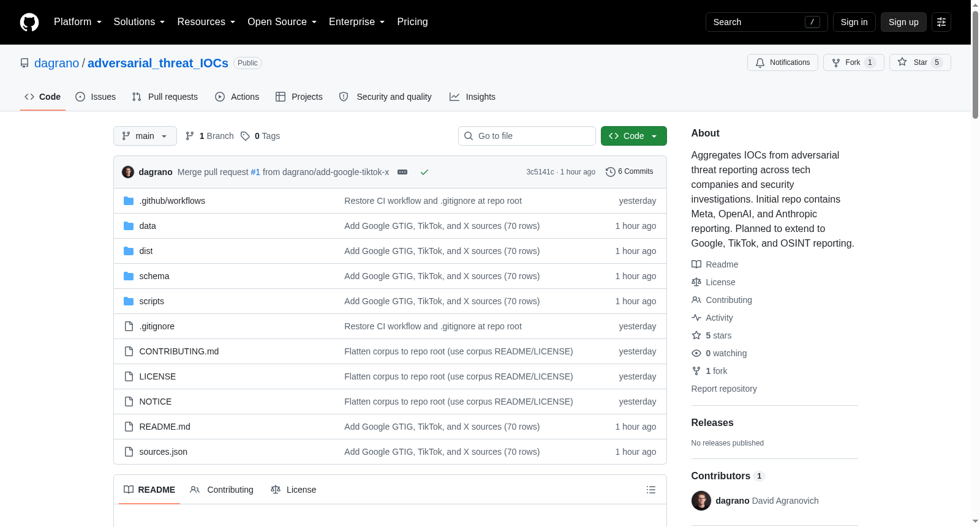Click the sources.json file icon
The height and width of the screenshot is (527, 980).
129,452
